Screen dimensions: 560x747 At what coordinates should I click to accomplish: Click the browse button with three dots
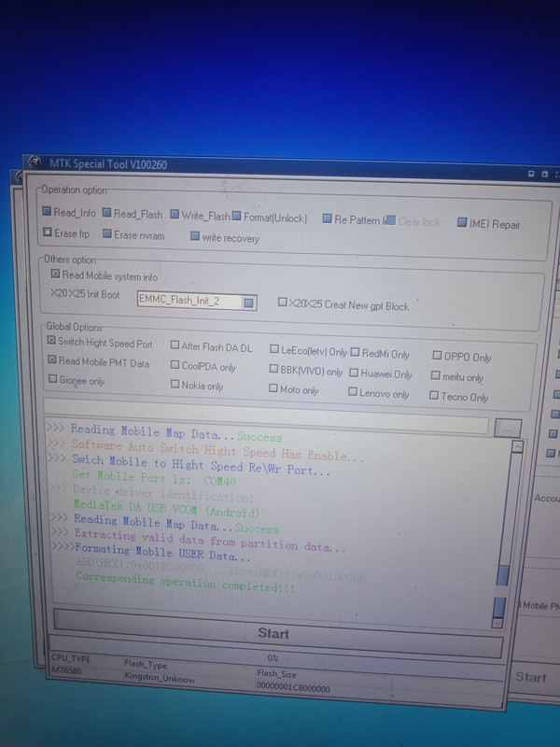(x=508, y=429)
